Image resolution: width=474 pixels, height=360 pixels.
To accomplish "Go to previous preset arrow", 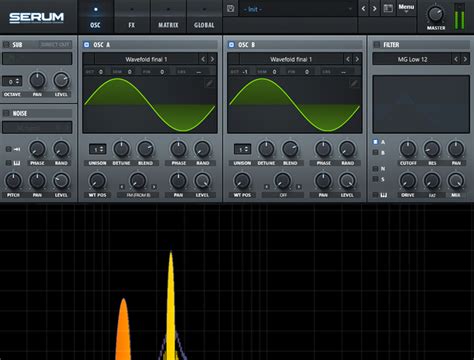I will point(364,9).
